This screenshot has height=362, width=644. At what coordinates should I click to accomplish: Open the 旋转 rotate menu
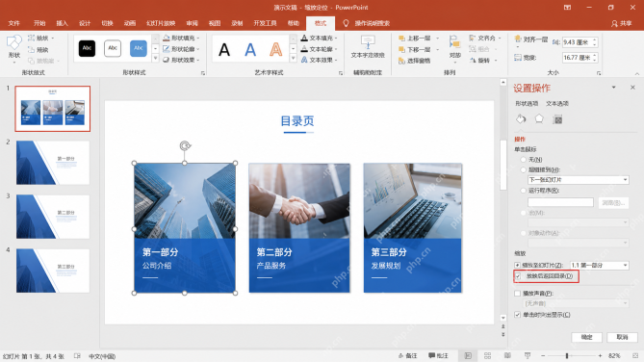(x=483, y=61)
